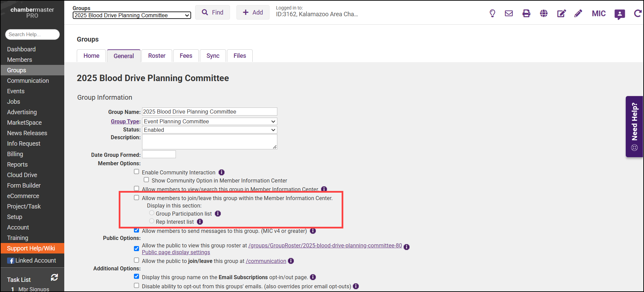
Task: Open the Status dropdown
Action: pos(209,130)
